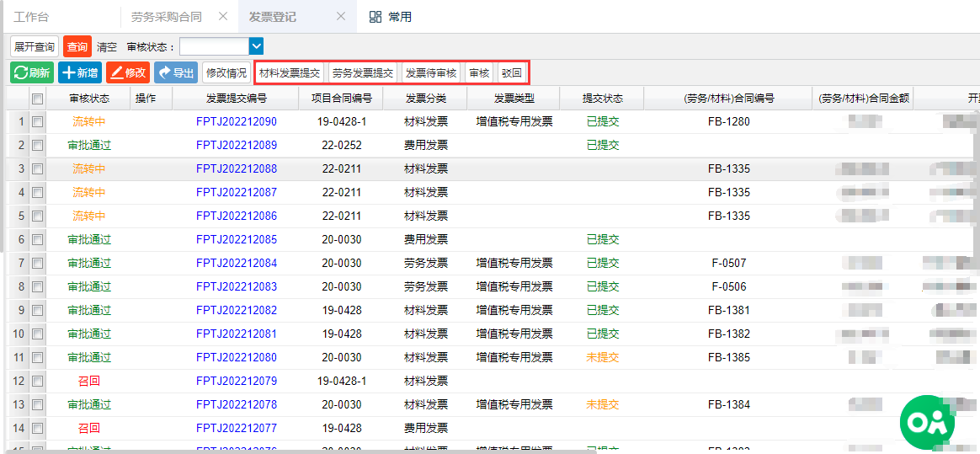Check the checkbox for row 1

click(x=37, y=122)
